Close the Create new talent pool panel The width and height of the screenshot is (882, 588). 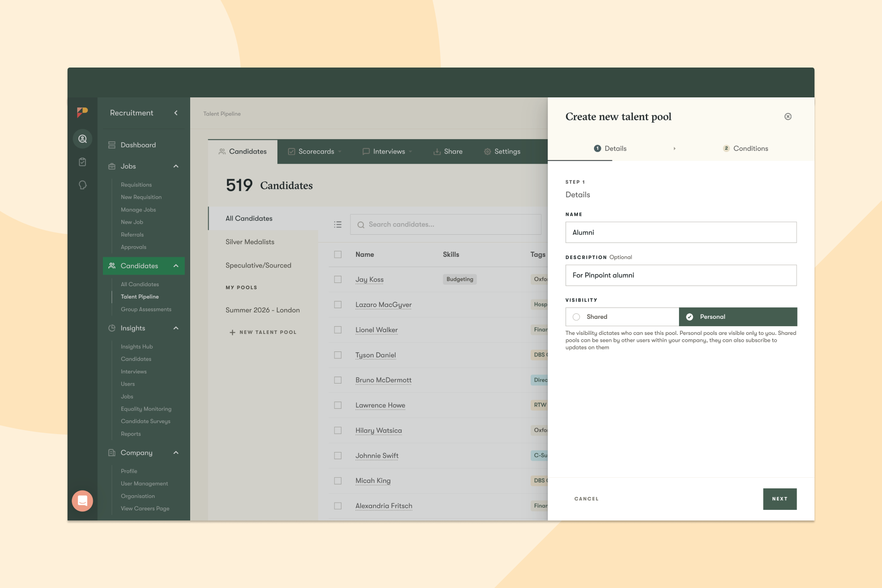[788, 117]
